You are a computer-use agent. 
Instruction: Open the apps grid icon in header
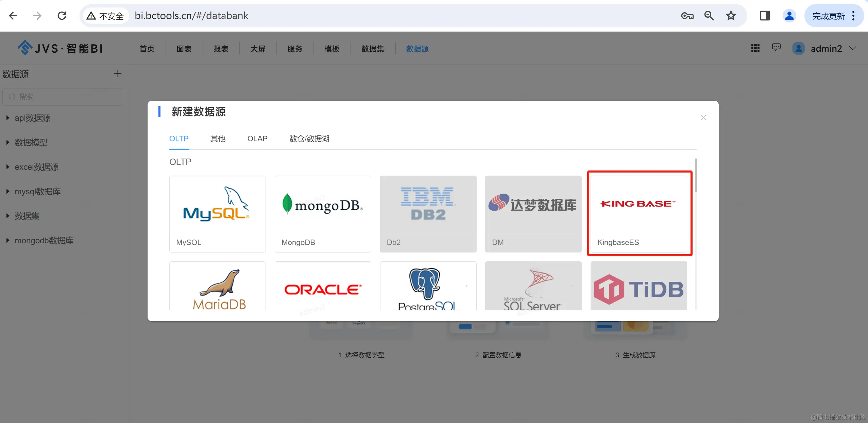(755, 48)
